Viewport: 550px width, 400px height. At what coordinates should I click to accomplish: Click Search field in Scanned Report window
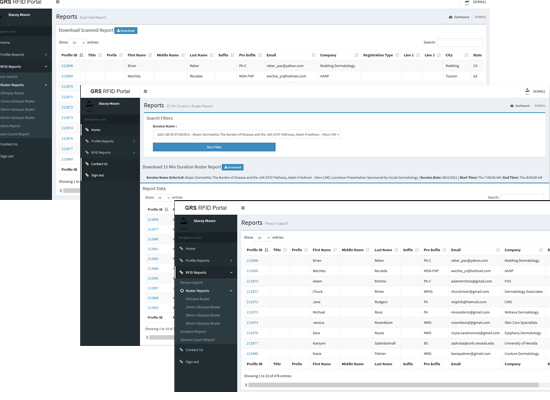(460, 42)
